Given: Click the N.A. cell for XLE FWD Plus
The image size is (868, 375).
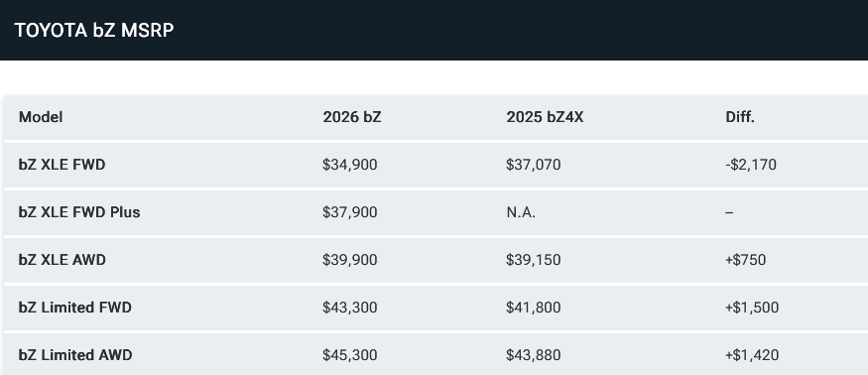Looking at the screenshot, I should tap(521, 212).
